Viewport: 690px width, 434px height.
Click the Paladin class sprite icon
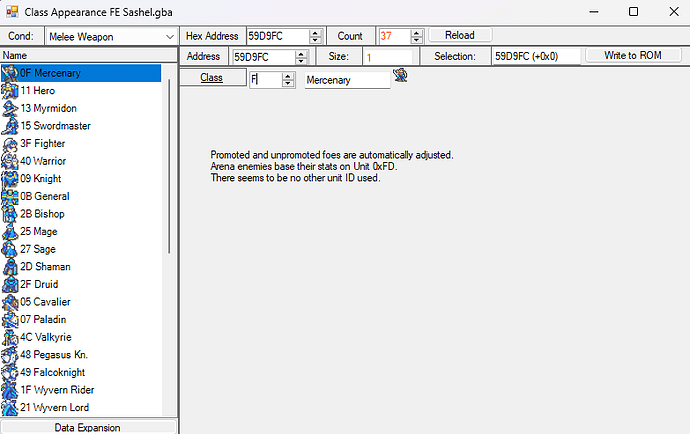click(10, 319)
